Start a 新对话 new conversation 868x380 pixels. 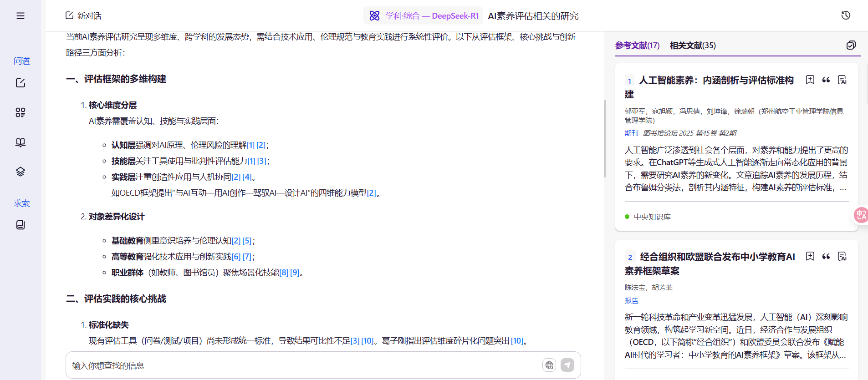pyautogui.click(x=83, y=16)
